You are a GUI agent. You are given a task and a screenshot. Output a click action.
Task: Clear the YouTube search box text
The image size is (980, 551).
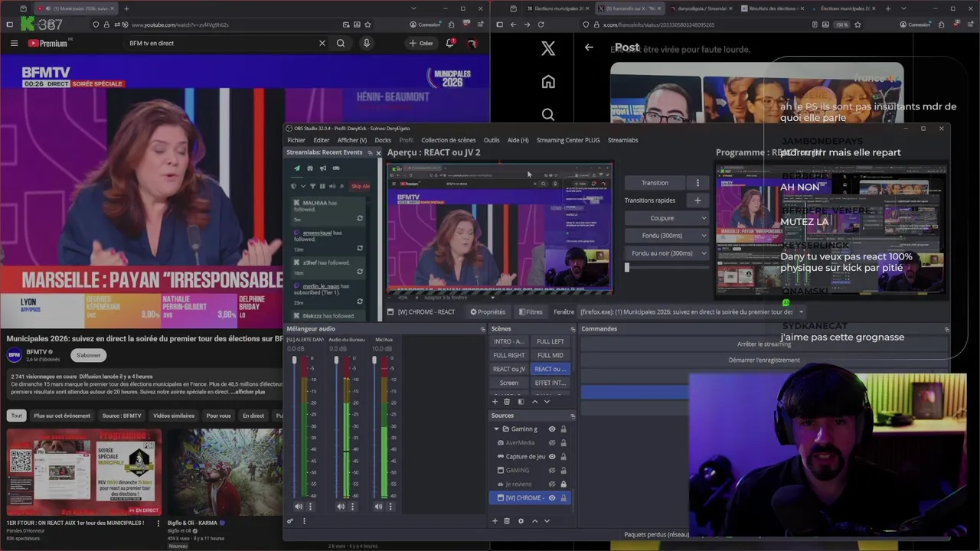322,43
